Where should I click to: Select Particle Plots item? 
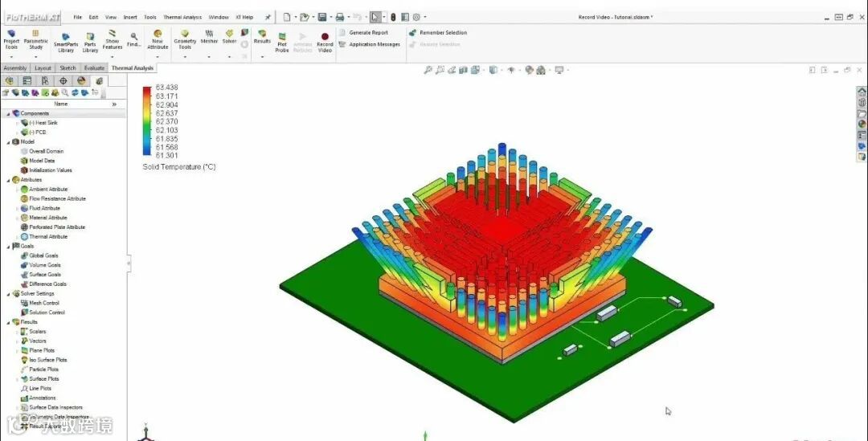(39, 369)
